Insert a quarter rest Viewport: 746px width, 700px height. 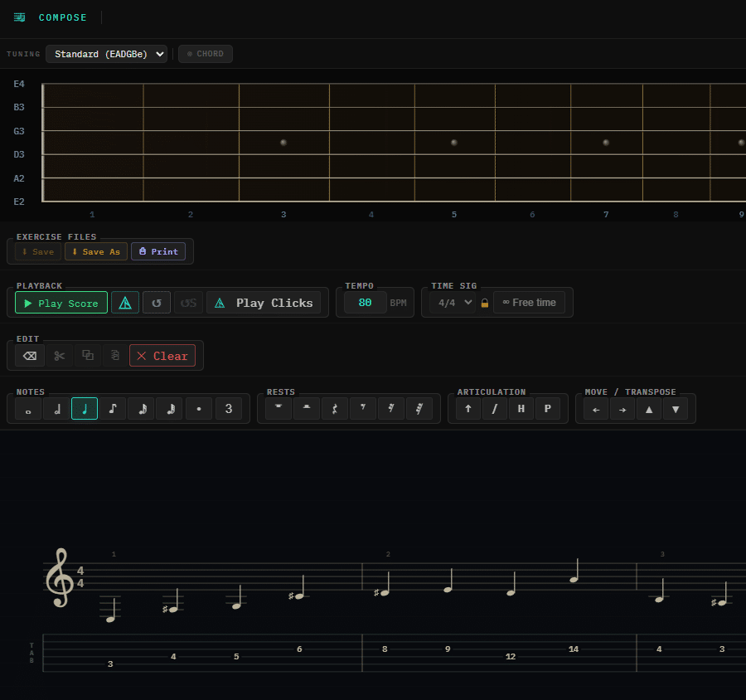click(x=335, y=409)
